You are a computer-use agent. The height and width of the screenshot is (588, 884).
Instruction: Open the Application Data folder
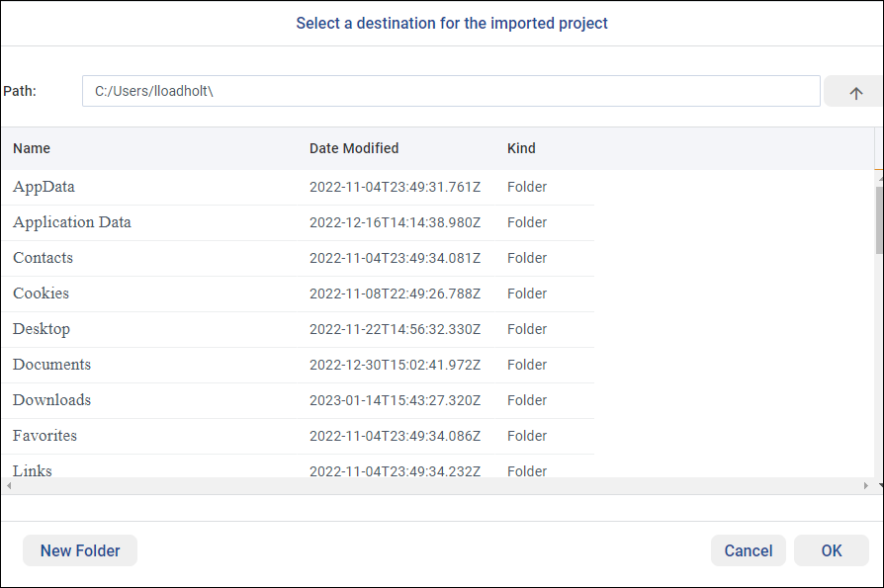(x=71, y=222)
